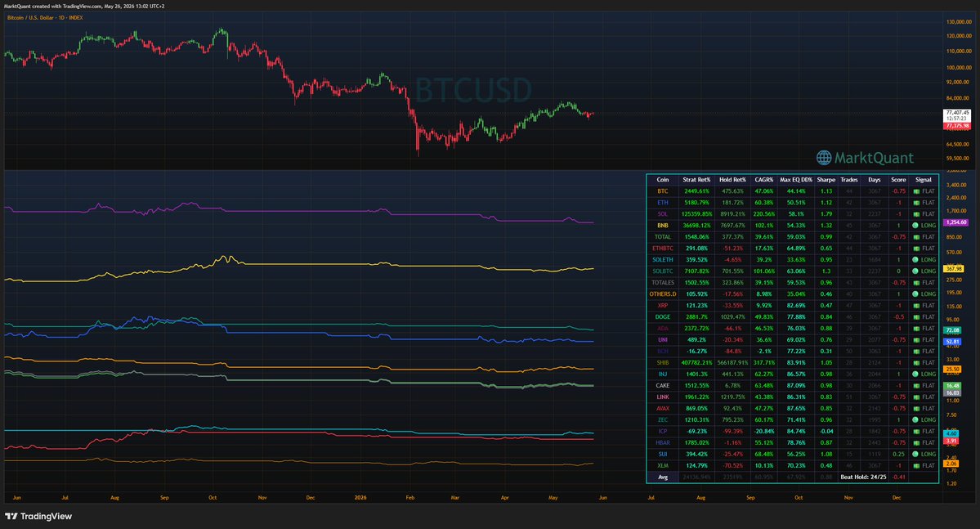980x529 pixels.
Task: Click green LONG signal dot in ZEC row
Action: point(915,420)
